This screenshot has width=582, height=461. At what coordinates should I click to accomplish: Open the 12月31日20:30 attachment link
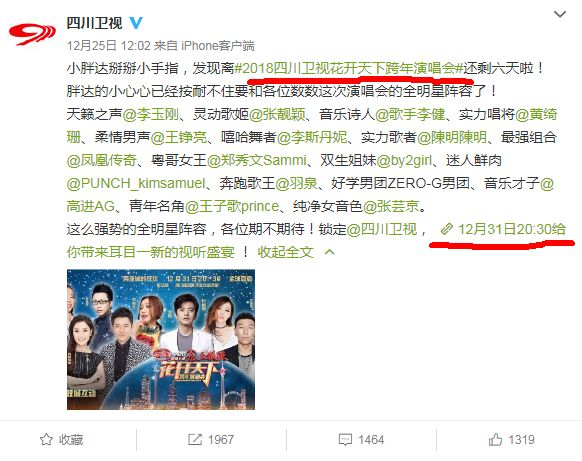503,229
